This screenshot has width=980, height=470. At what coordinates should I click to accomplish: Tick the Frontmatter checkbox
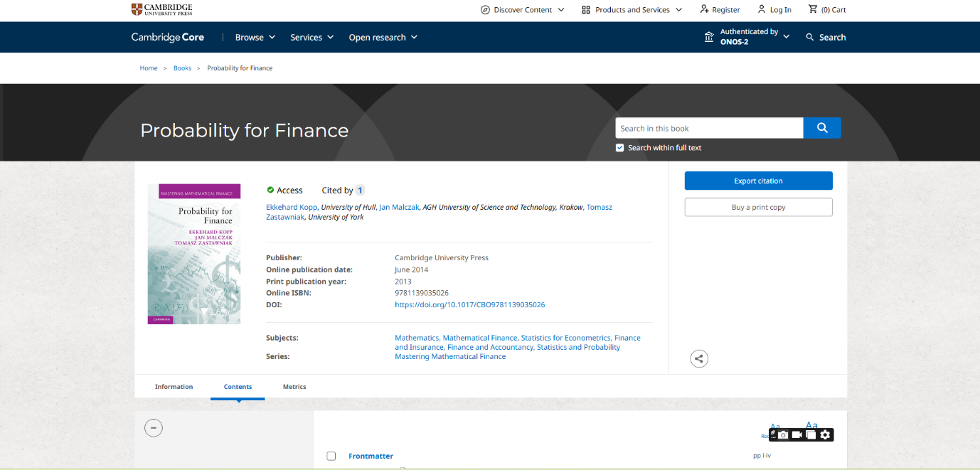(331, 456)
